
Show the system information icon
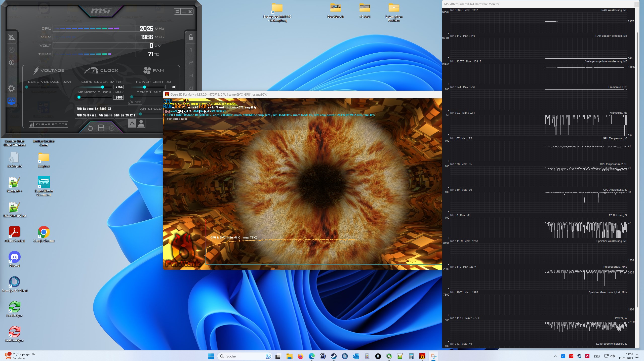click(12, 62)
